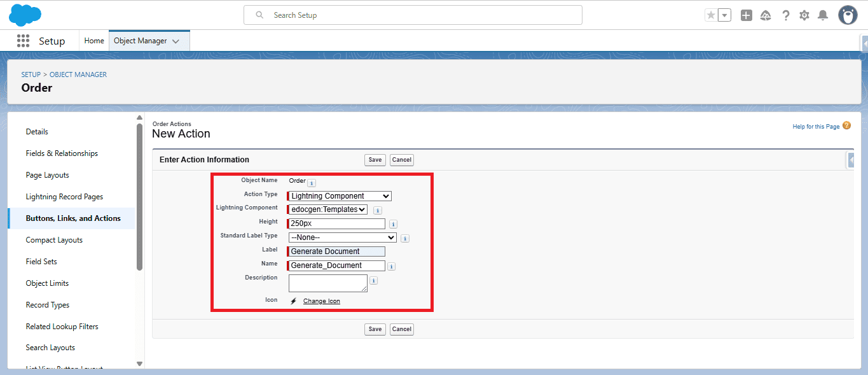Screen dimensions: 868x375
Task: Click into the Label input field
Action: tap(336, 251)
